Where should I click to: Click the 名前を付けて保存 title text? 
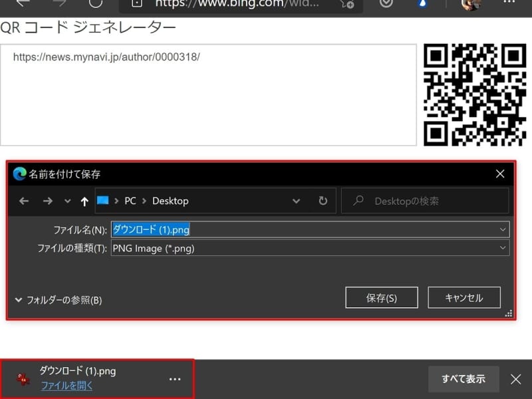[65, 174]
